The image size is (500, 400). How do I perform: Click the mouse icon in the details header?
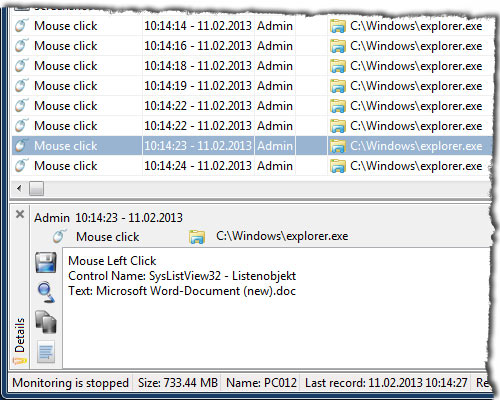tap(60, 236)
